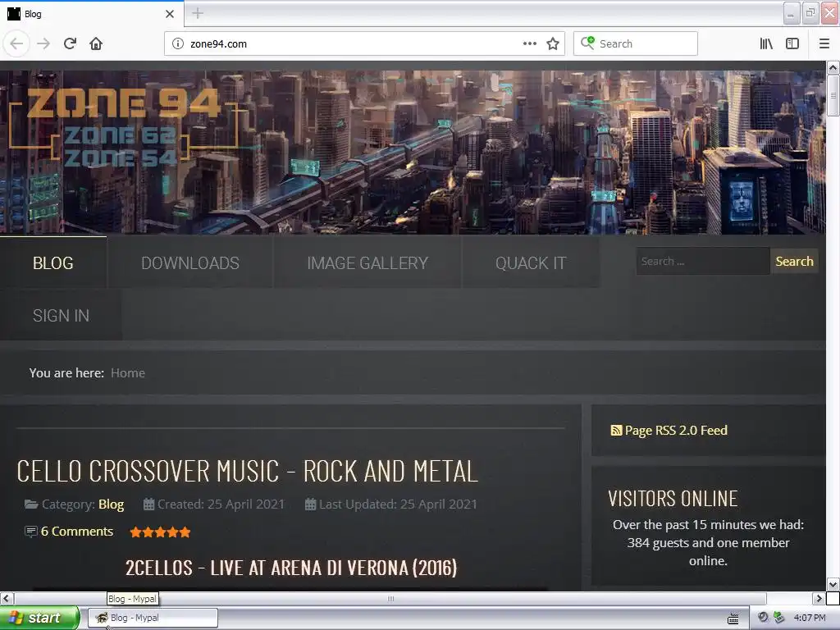Go back with the browser back arrow
Viewport: 840px width, 630px height.
click(x=16, y=43)
